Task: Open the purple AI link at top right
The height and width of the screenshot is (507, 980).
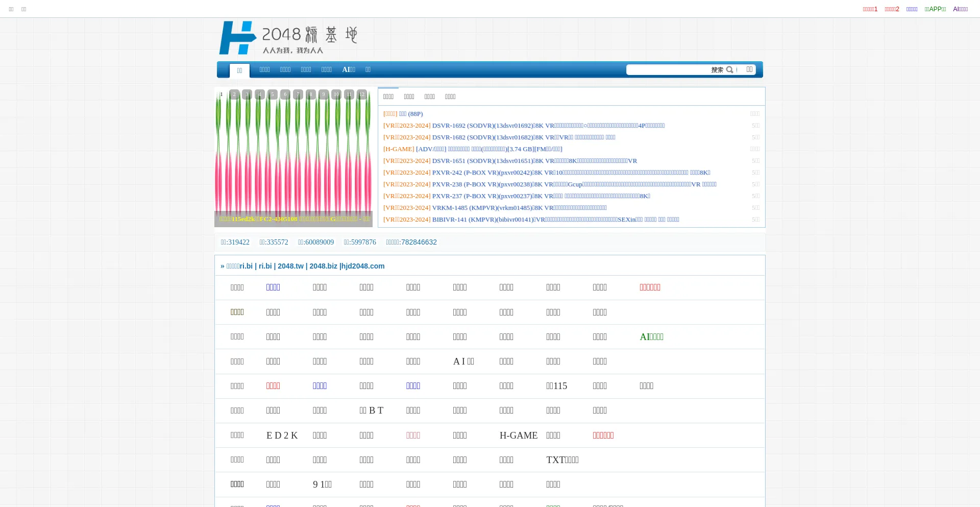Action: (961, 9)
